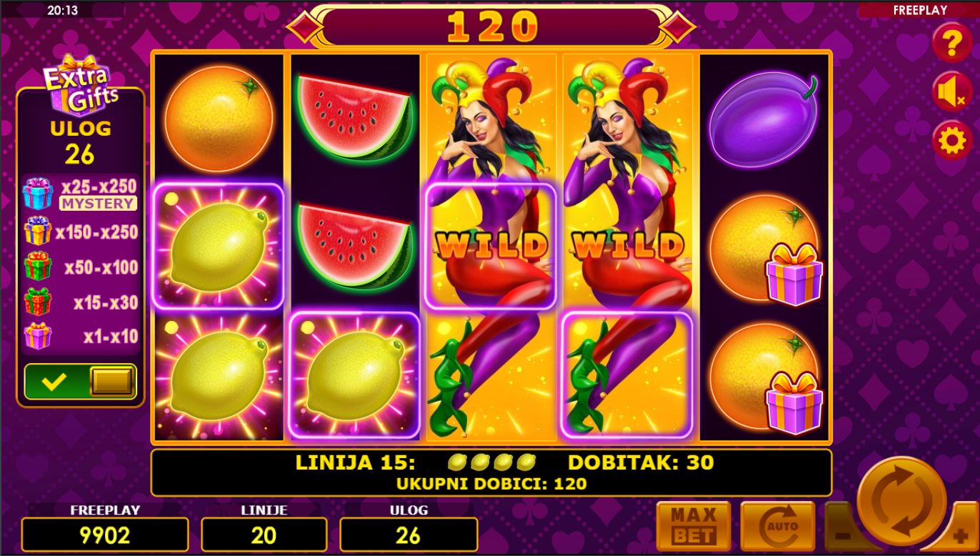980x556 pixels.
Task: Click the FREEPLAY balance 9902 field
Action: click(x=105, y=535)
